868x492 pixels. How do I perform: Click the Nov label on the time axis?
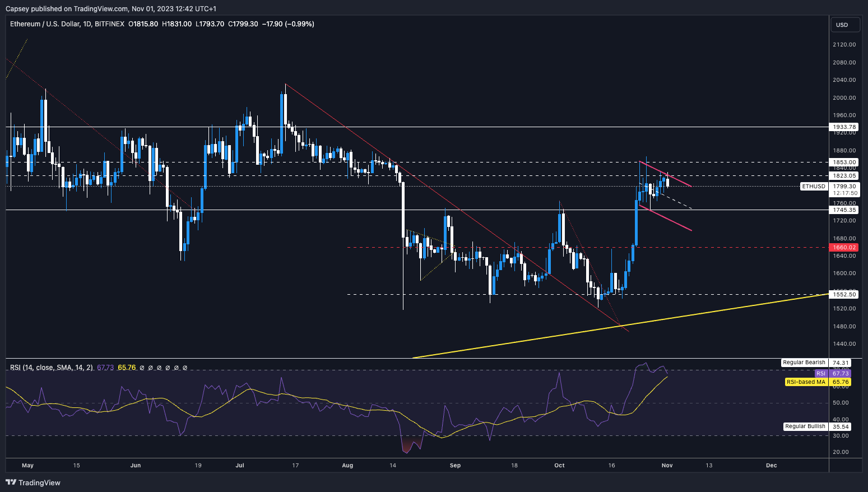tap(666, 465)
